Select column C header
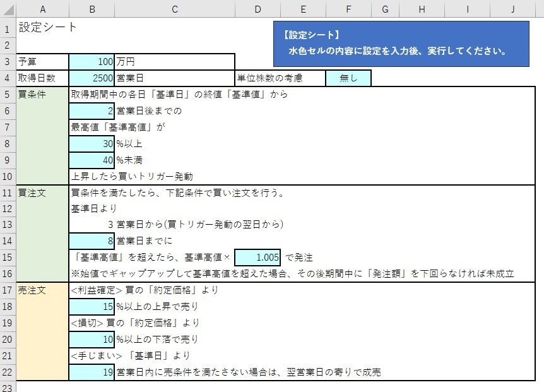Viewport: 544px width, 392px height. tap(175, 9)
